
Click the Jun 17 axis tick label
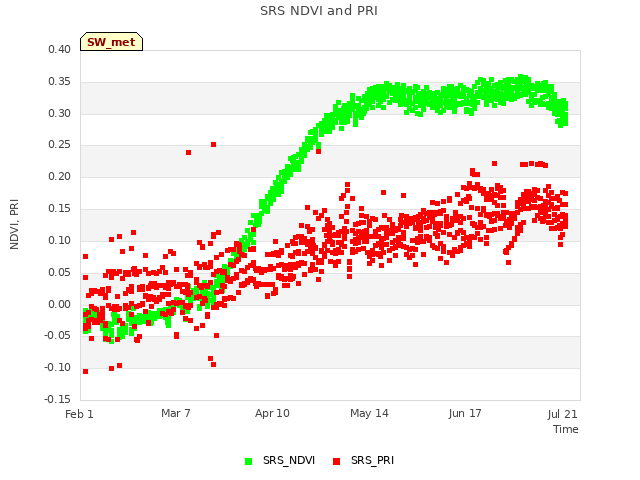tap(465, 413)
